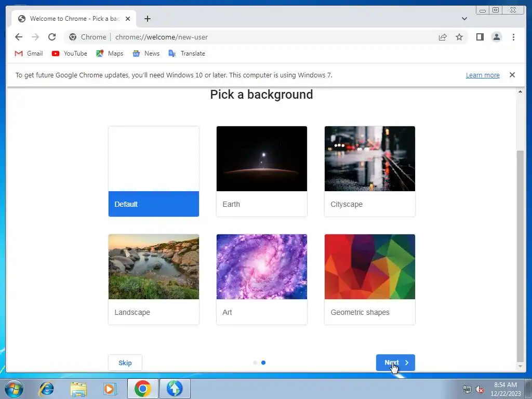532x399 pixels.
Task: Click the taskbar clock showing 8:54 AM
Action: pos(506,389)
